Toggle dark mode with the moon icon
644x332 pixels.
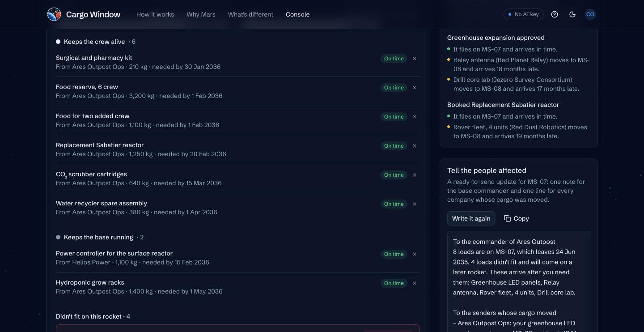(572, 14)
